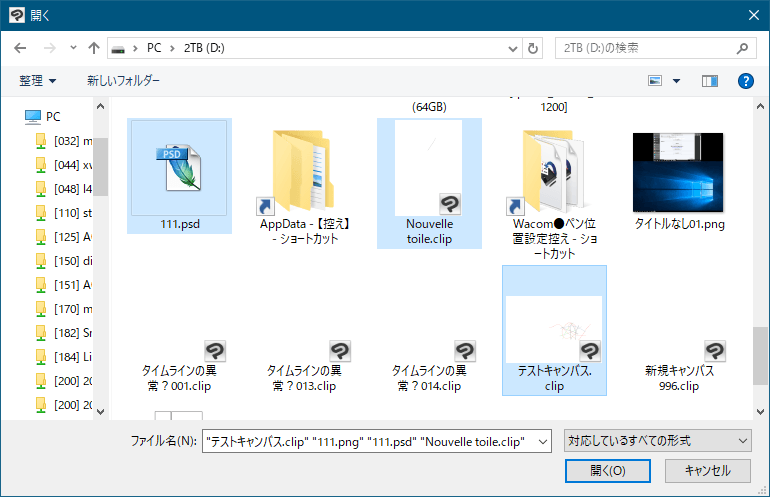Select the 111.psd file icon

pos(180,167)
